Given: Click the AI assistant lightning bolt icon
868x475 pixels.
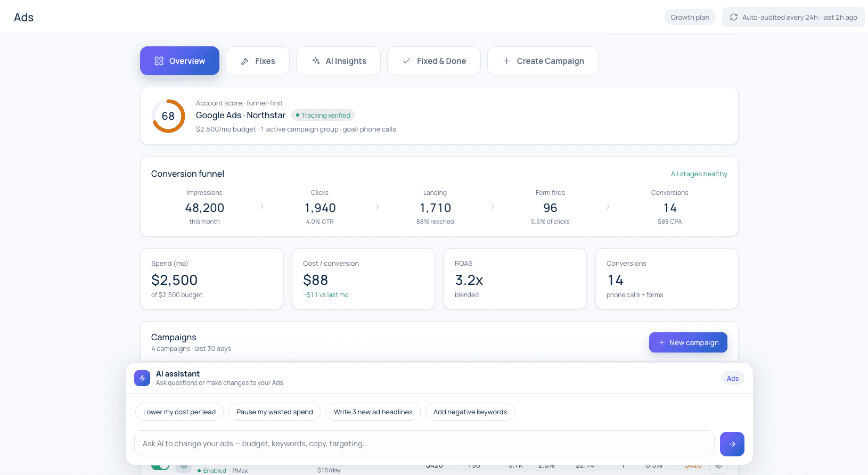Looking at the screenshot, I should (x=142, y=378).
